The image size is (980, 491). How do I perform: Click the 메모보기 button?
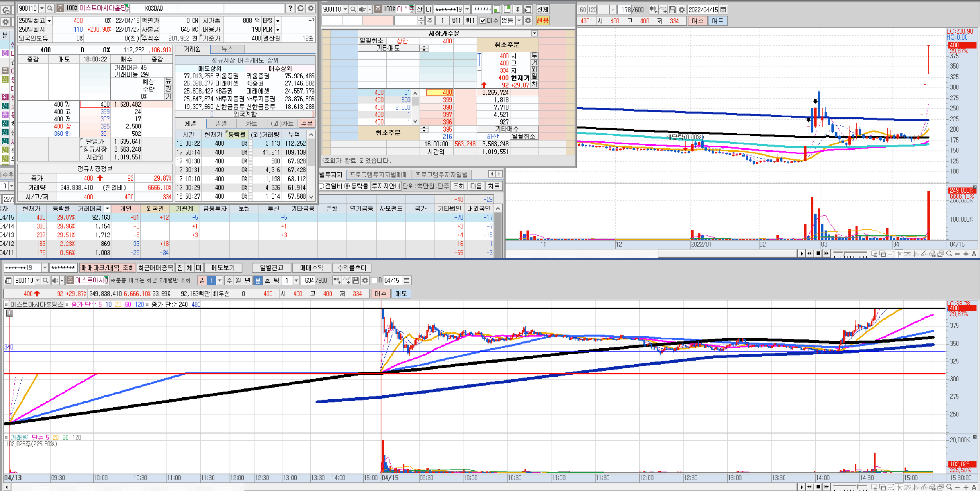pyautogui.click(x=223, y=268)
